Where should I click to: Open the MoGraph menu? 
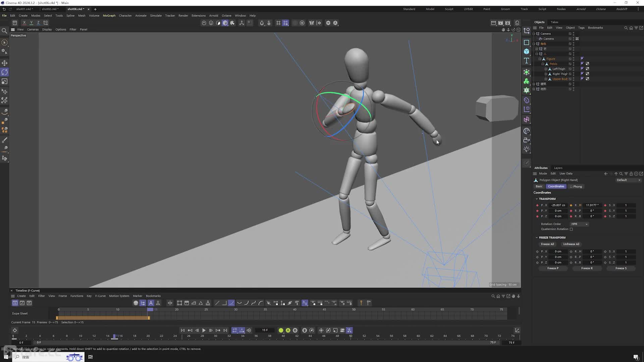109,15
